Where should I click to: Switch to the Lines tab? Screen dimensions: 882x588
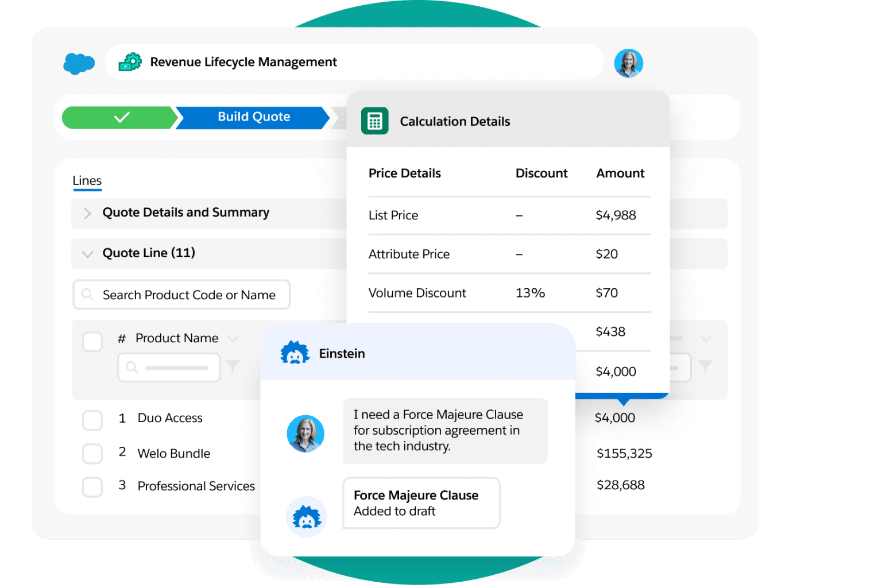click(x=87, y=181)
